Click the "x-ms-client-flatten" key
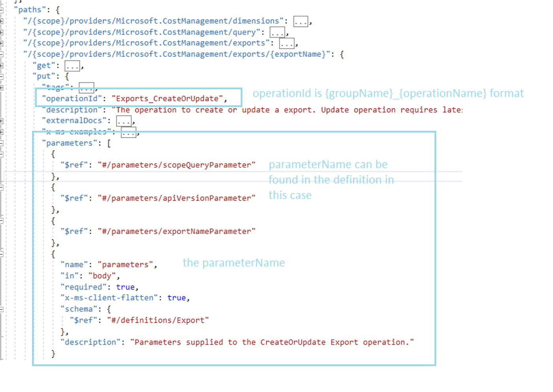553x392 pixels. pyautogui.click(x=109, y=298)
